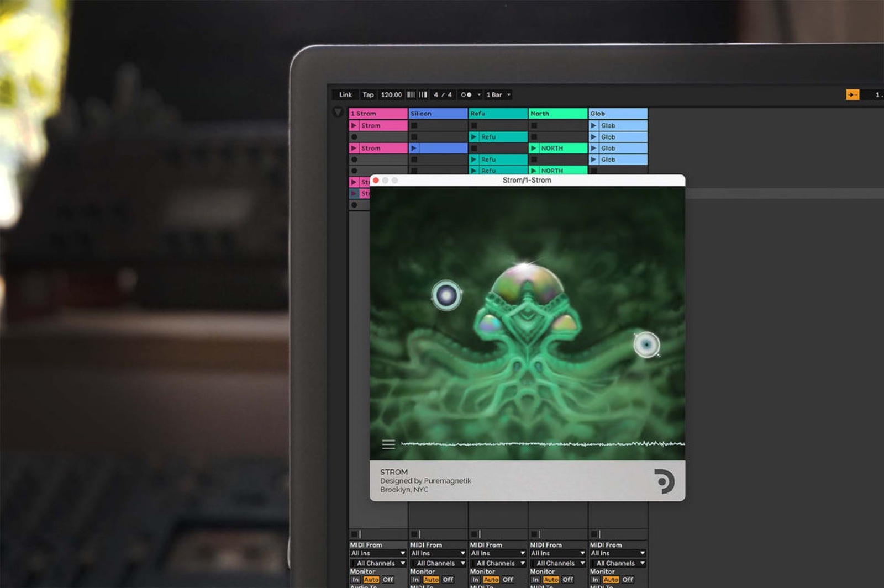Set Silicon track Monitor to Auto

pos(431,580)
